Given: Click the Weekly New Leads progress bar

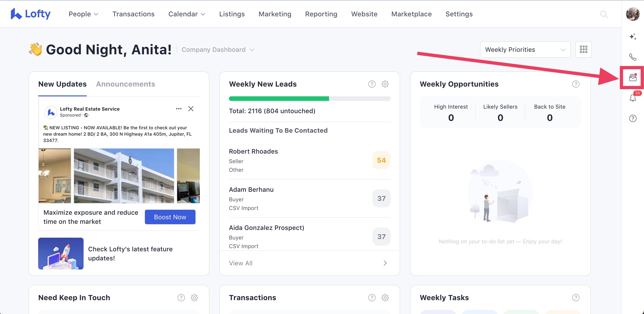Looking at the screenshot, I should pyautogui.click(x=310, y=99).
